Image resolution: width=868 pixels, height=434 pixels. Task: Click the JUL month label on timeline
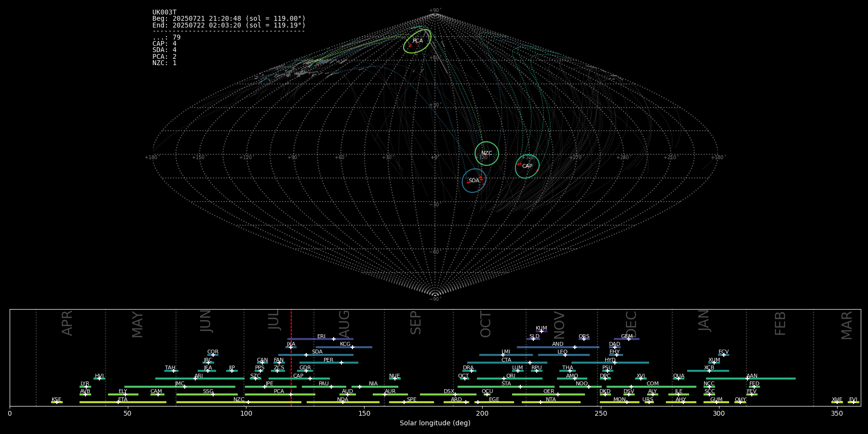(x=274, y=320)
